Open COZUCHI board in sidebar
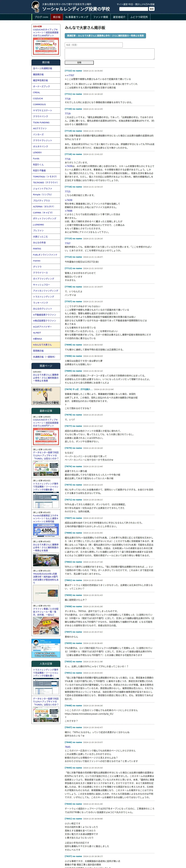186x868 pixels. pos(46,98)
